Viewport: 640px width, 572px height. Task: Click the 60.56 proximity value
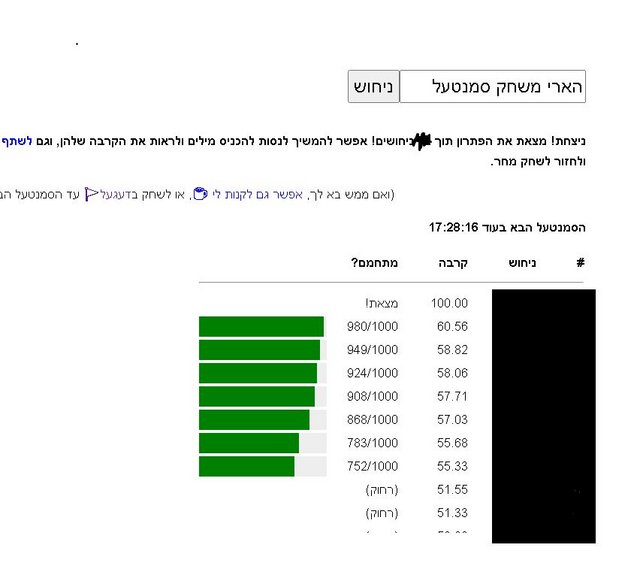(x=452, y=326)
